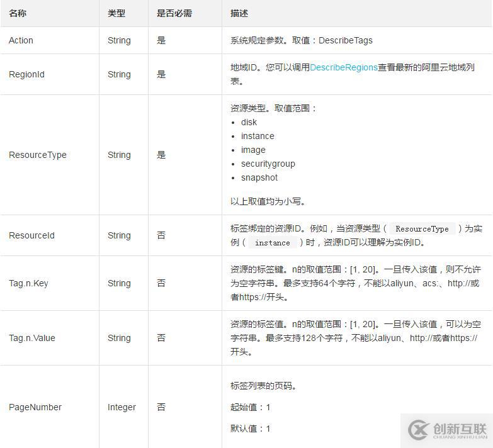Select the Action parameter name
Screen dimensions: 493x448
[21, 40]
